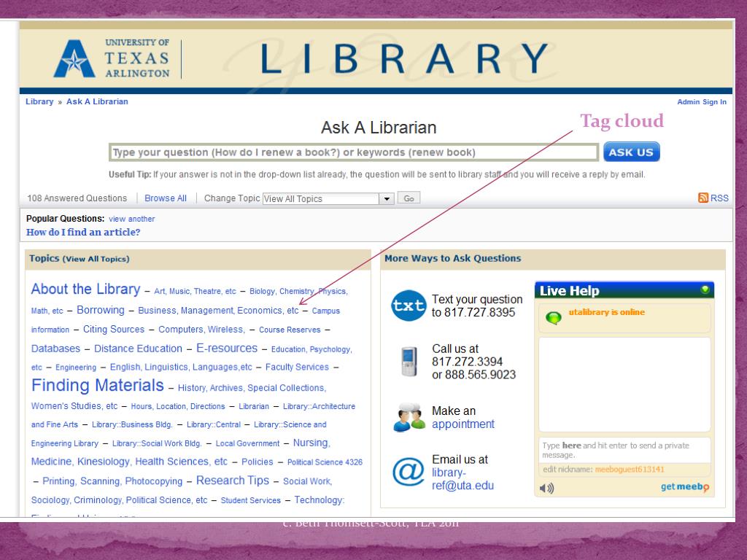747x560 pixels.
Task: Open Business, Management, Economics topic
Action: [218, 311]
